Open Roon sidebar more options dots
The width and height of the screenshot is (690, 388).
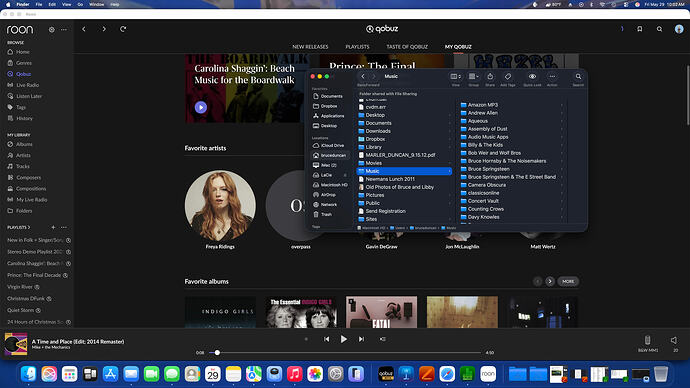pyautogui.click(x=64, y=29)
